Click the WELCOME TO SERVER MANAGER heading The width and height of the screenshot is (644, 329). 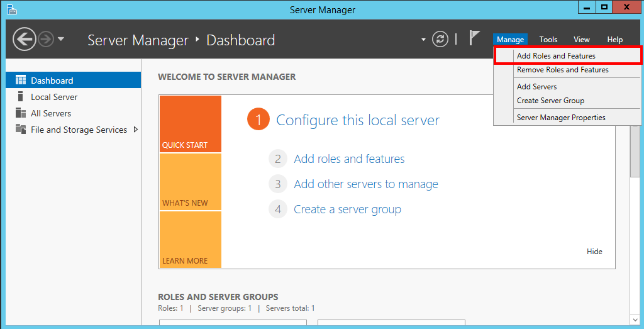(x=226, y=77)
